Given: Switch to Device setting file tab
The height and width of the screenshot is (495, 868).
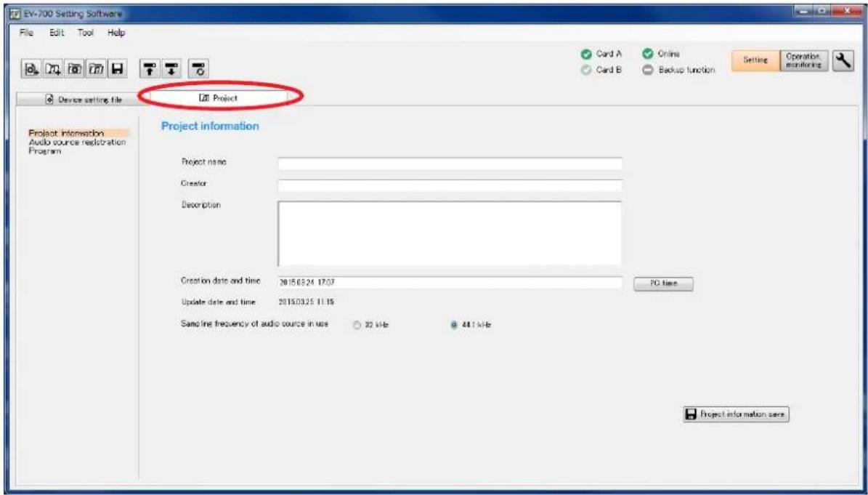Looking at the screenshot, I should 81,100.
